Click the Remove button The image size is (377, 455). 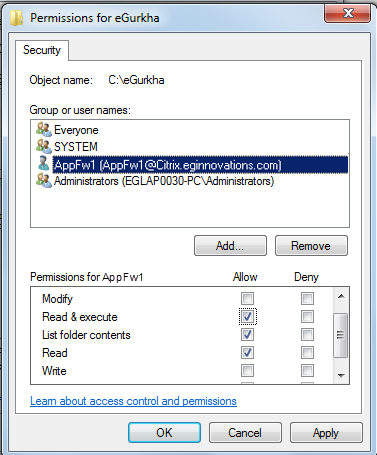pyautogui.click(x=311, y=246)
